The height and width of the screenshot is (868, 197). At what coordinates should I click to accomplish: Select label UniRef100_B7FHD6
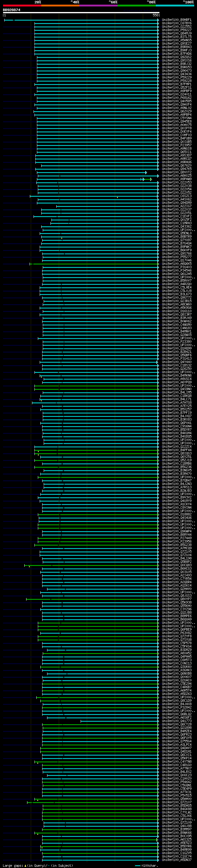pyautogui.click(x=176, y=54)
